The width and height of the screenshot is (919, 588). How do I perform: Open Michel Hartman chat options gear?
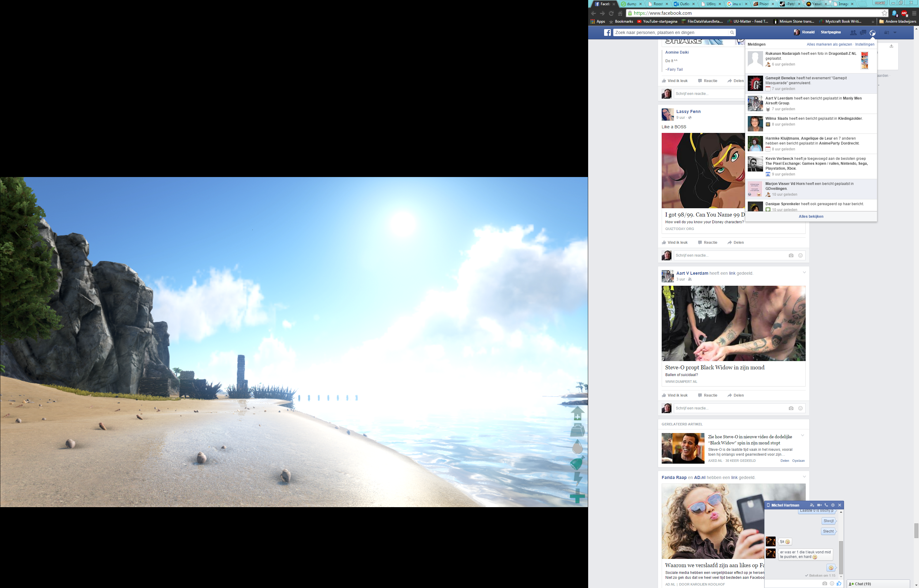point(833,505)
